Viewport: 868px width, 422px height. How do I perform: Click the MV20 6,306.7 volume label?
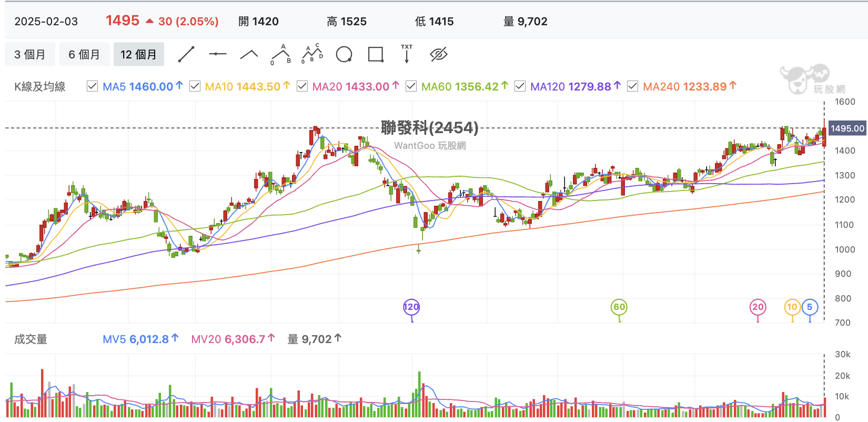click(x=233, y=339)
